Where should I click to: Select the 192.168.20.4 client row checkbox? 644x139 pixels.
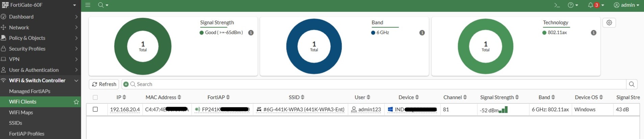(x=95, y=109)
